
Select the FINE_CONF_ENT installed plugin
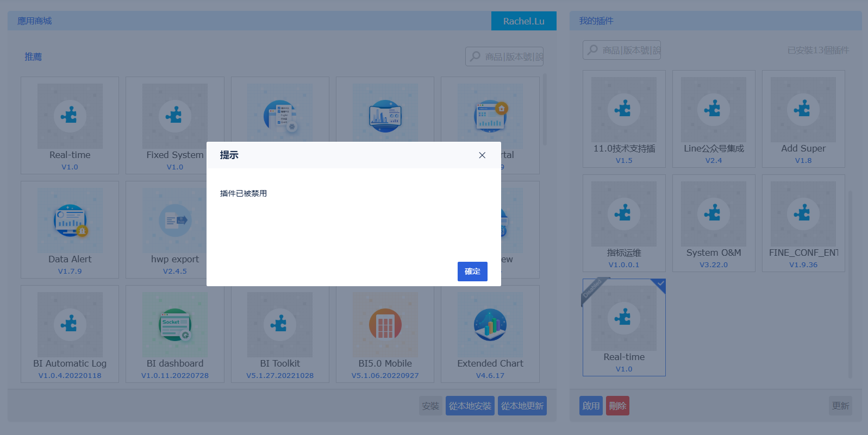click(x=803, y=223)
